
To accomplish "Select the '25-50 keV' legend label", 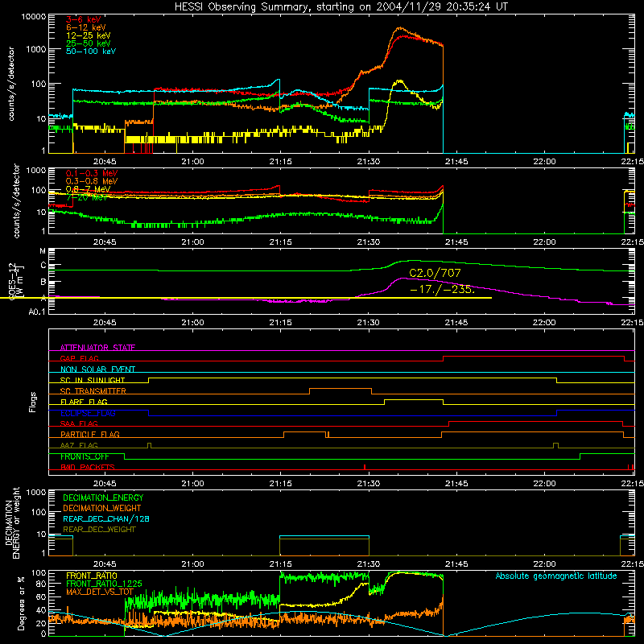I will click(89, 43).
